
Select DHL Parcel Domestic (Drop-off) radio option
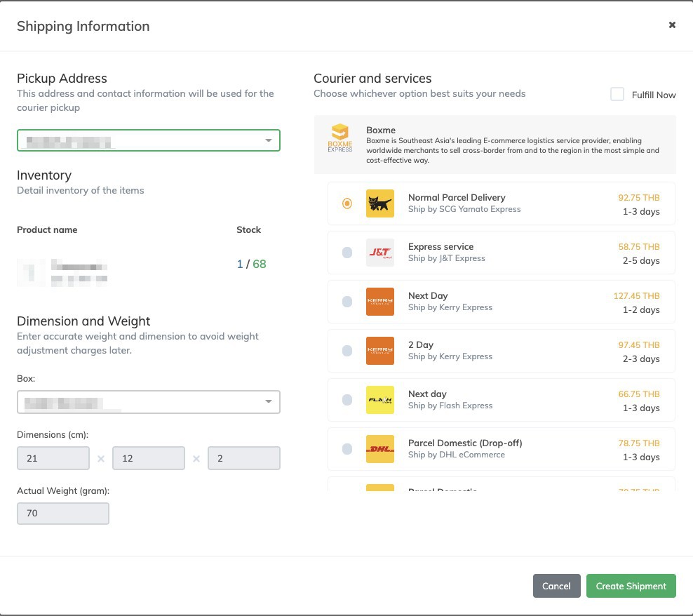347,449
